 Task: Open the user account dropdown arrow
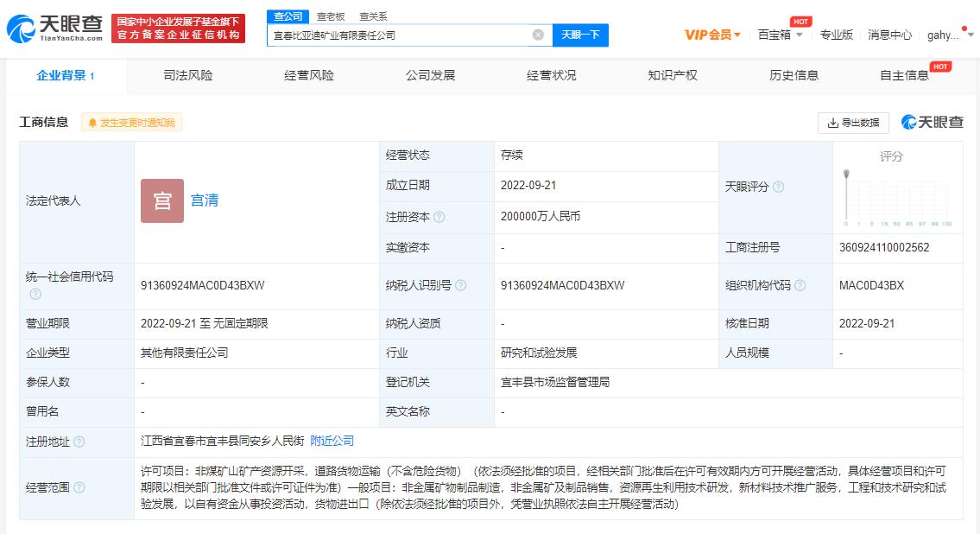pos(971,35)
